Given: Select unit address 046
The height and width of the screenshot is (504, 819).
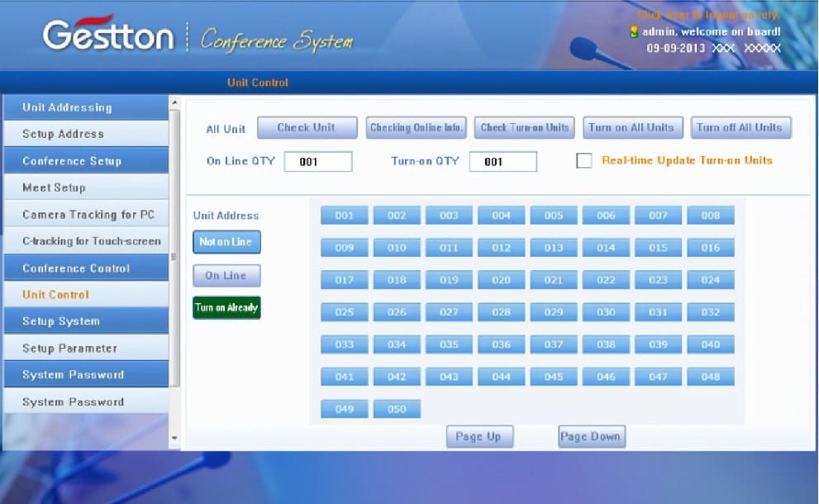Looking at the screenshot, I should 606,377.
